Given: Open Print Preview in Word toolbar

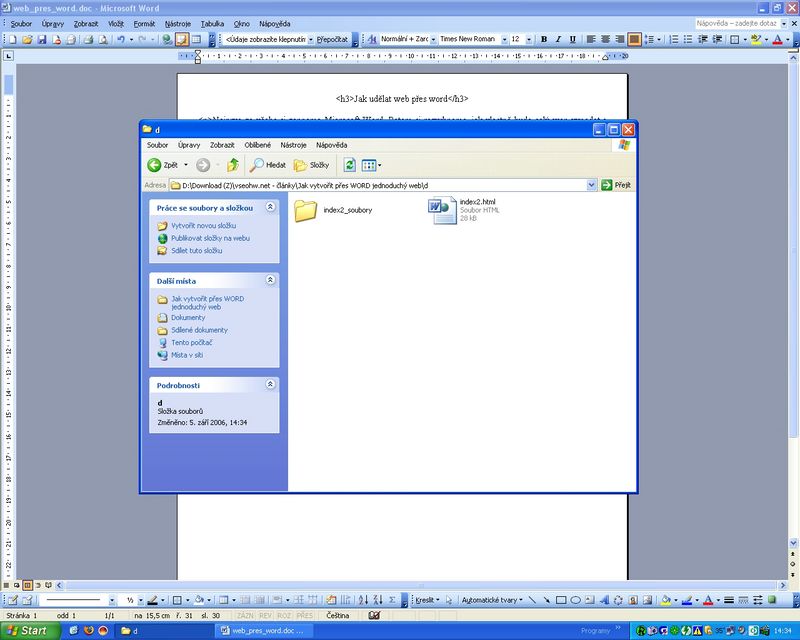Looking at the screenshot, I should 103,39.
